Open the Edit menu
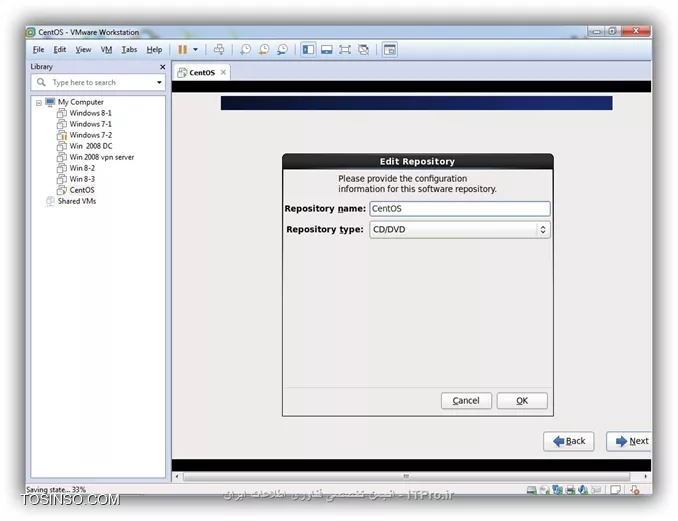 (60, 50)
